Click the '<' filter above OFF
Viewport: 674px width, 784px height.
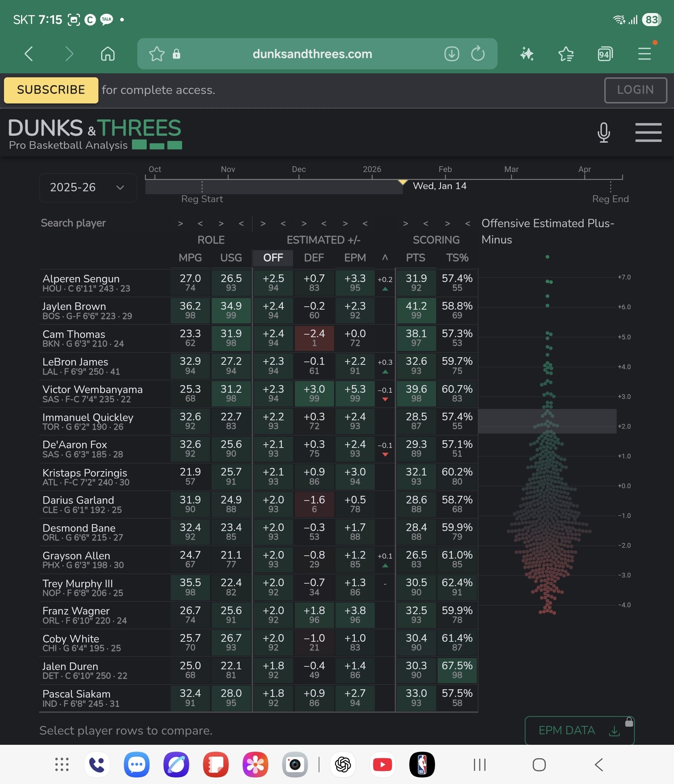(283, 224)
